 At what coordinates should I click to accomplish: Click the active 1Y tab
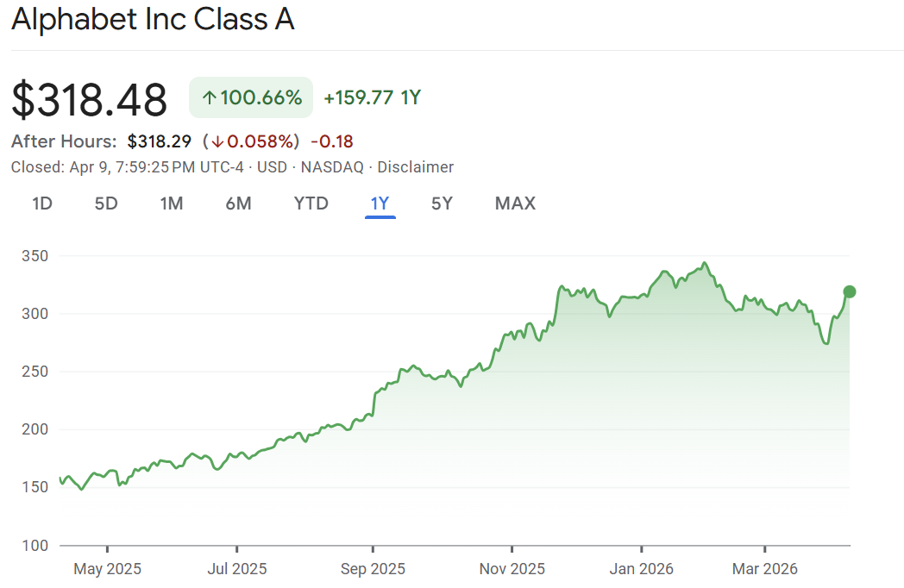pyautogui.click(x=380, y=203)
